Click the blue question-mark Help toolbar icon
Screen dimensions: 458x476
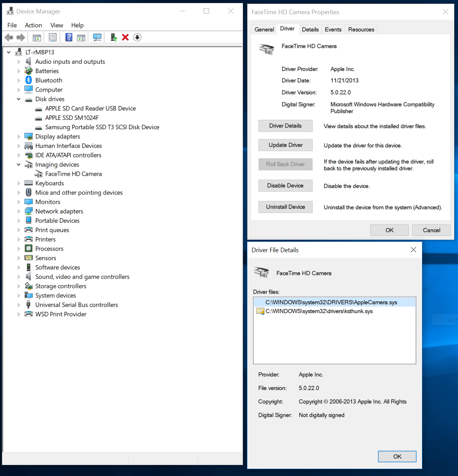(69, 37)
